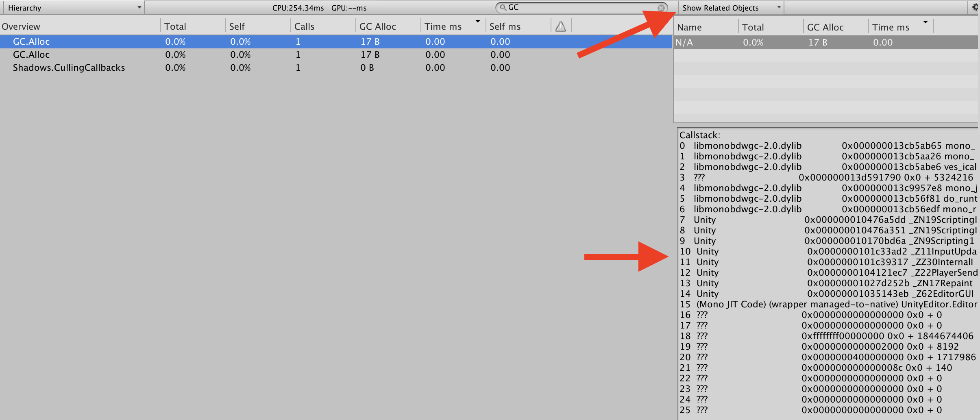This screenshot has height=420, width=980.
Task: Select callstack line 3 with 5324216 offset
Action: 826,177
